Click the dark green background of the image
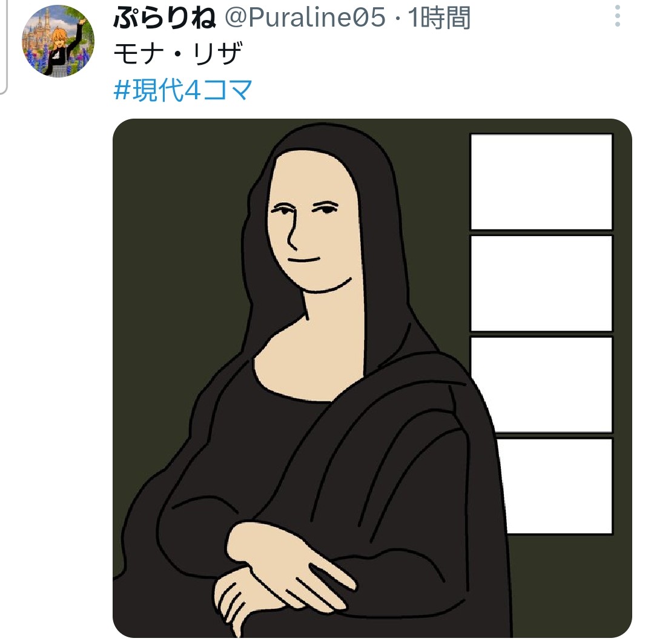This screenshot has width=654, height=644. 175,271
